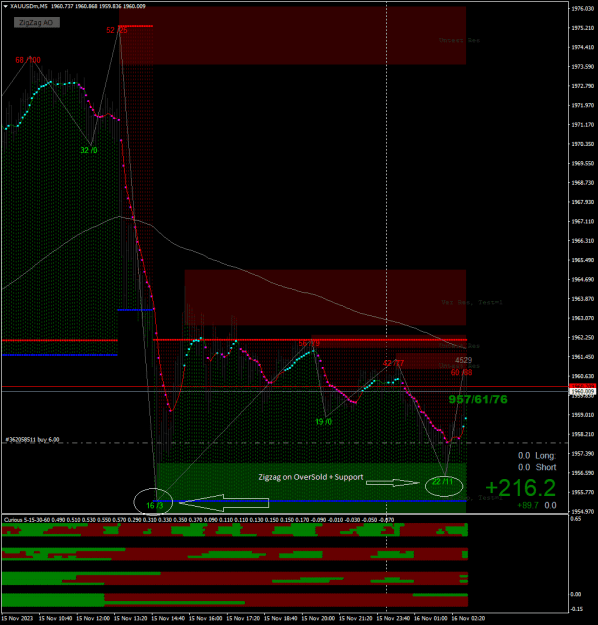Click the '15 Nov 12:00' time axis label

click(92, 618)
